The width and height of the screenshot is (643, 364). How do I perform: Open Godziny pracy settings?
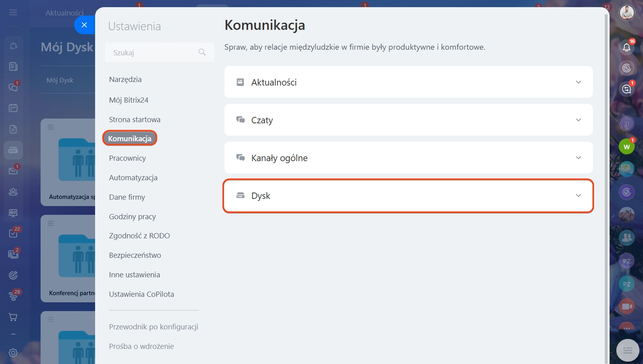[132, 216]
